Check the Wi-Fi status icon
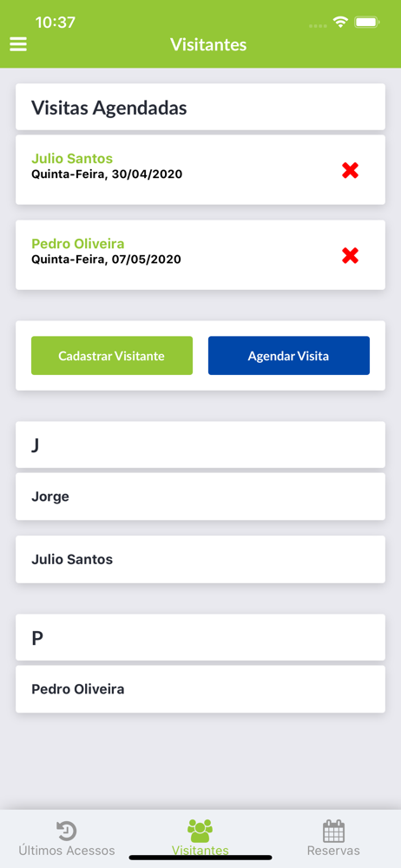Image resolution: width=401 pixels, height=868 pixels. coord(339,23)
